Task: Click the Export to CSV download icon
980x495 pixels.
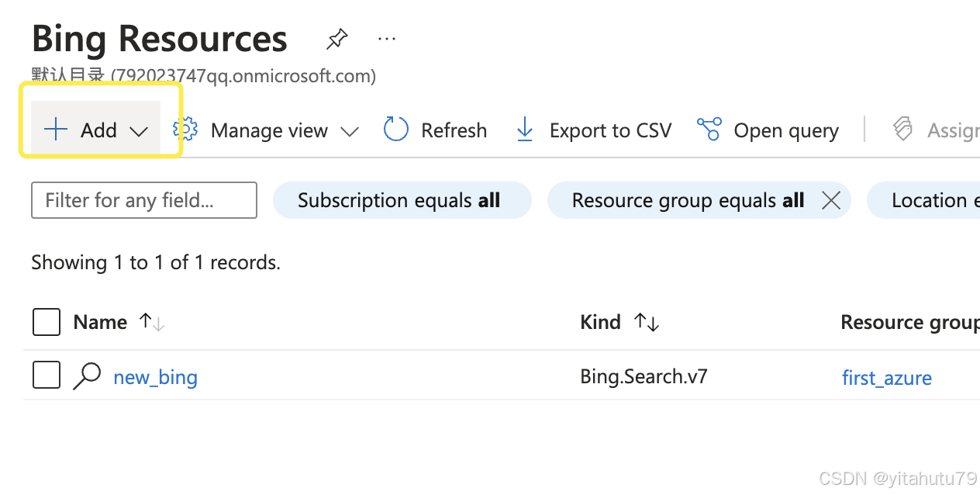Action: pos(525,130)
